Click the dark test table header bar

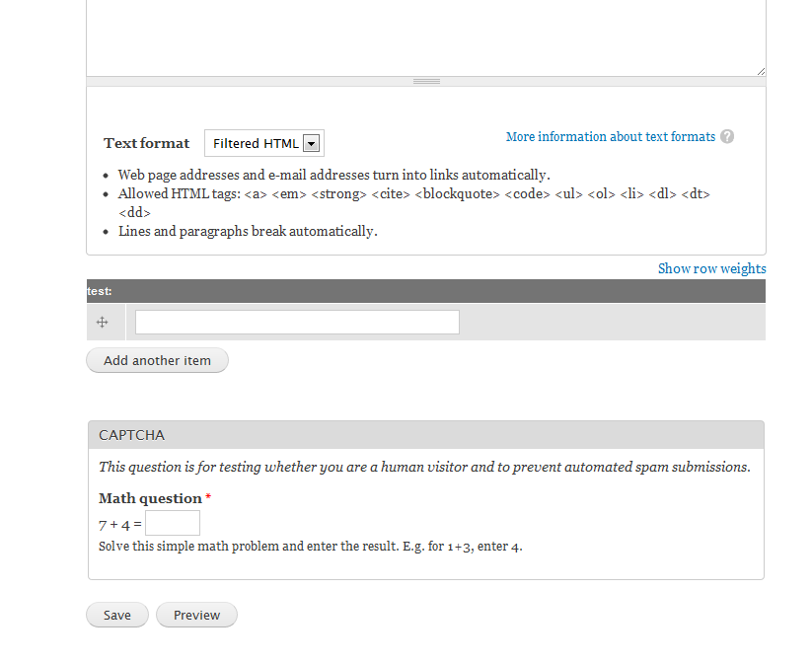pyautogui.click(x=424, y=290)
